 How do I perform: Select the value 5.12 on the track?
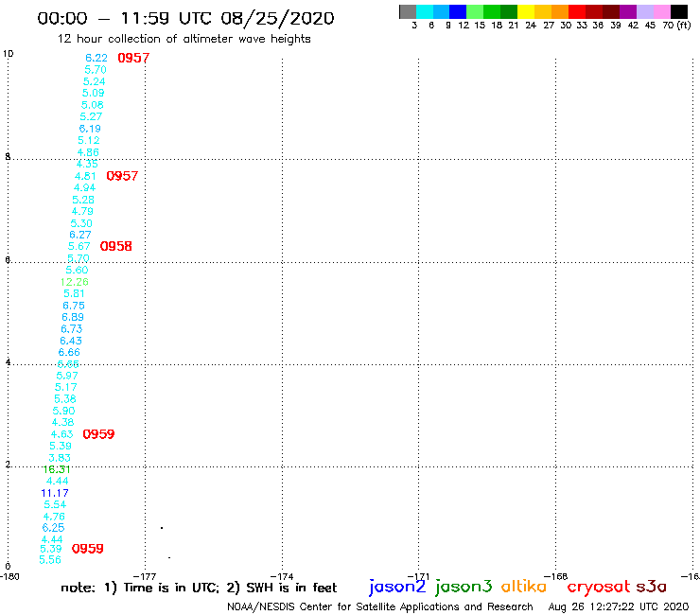point(89,140)
